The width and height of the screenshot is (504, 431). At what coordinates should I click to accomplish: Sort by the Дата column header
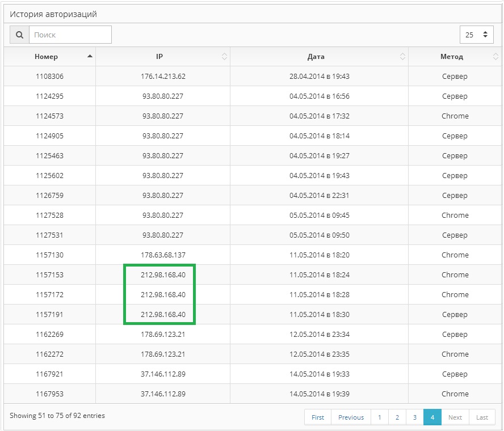tap(319, 57)
